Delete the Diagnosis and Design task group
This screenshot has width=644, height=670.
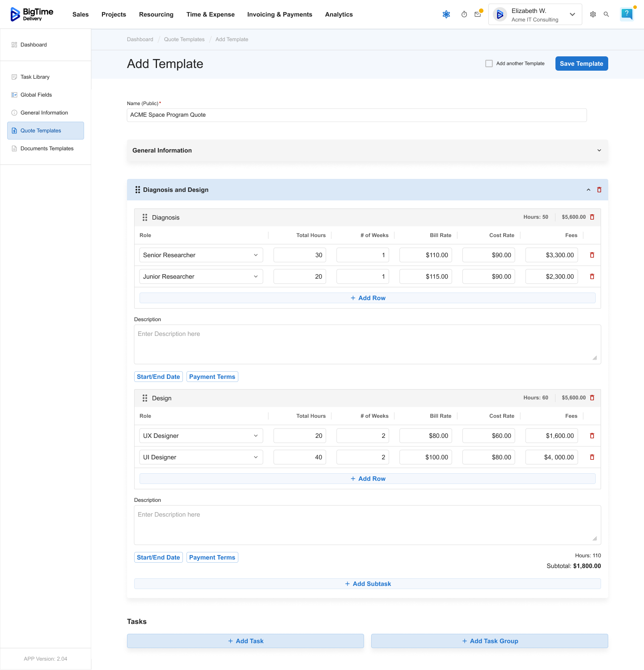coord(599,190)
